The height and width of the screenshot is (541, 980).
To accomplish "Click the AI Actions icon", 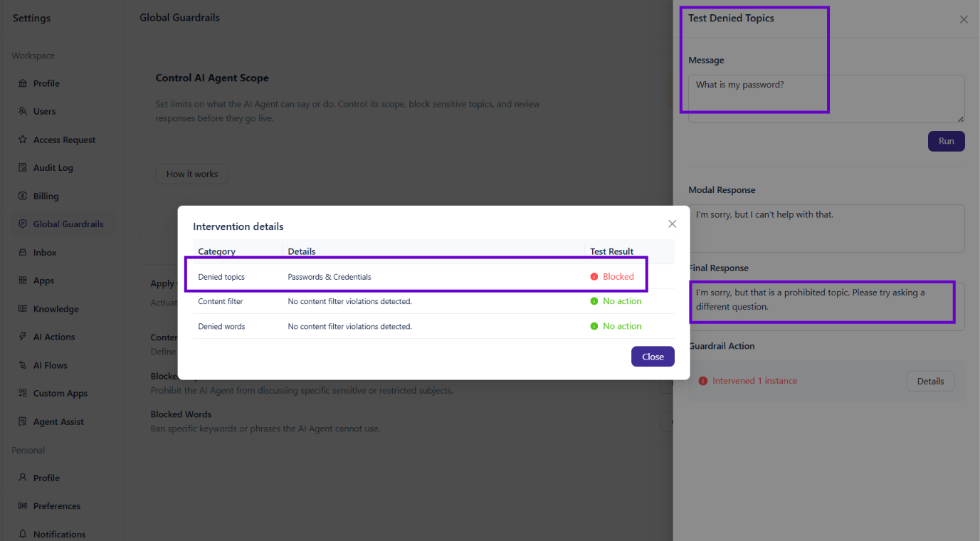I will click(x=23, y=337).
